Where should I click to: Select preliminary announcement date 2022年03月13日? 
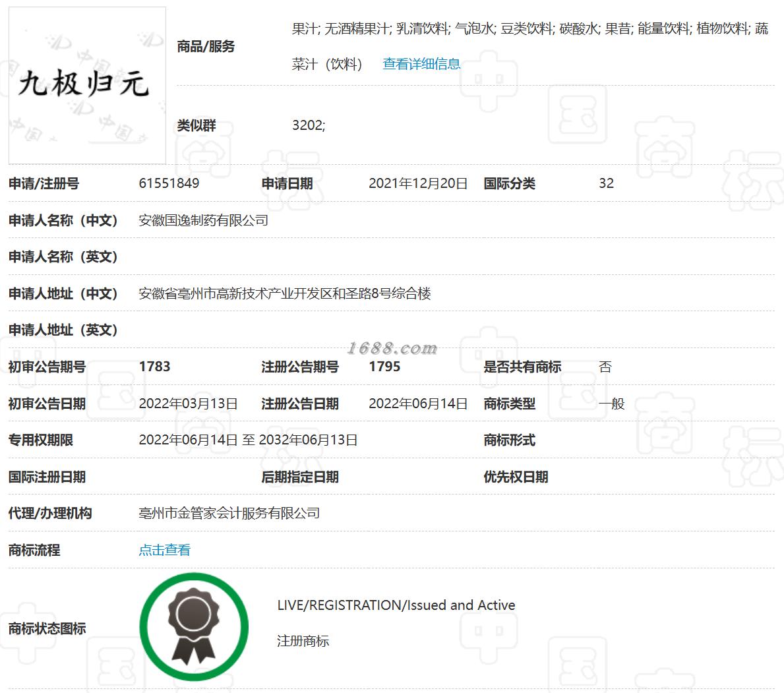pos(188,404)
